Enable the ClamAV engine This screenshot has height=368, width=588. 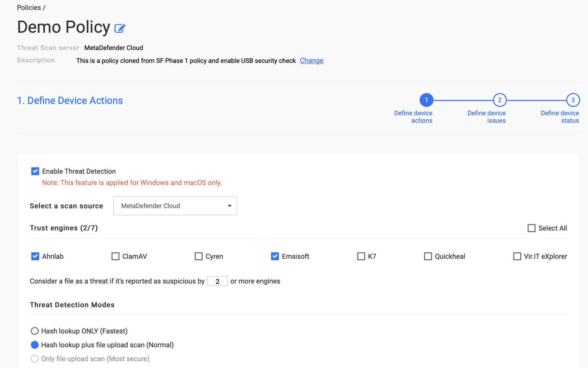(x=115, y=256)
